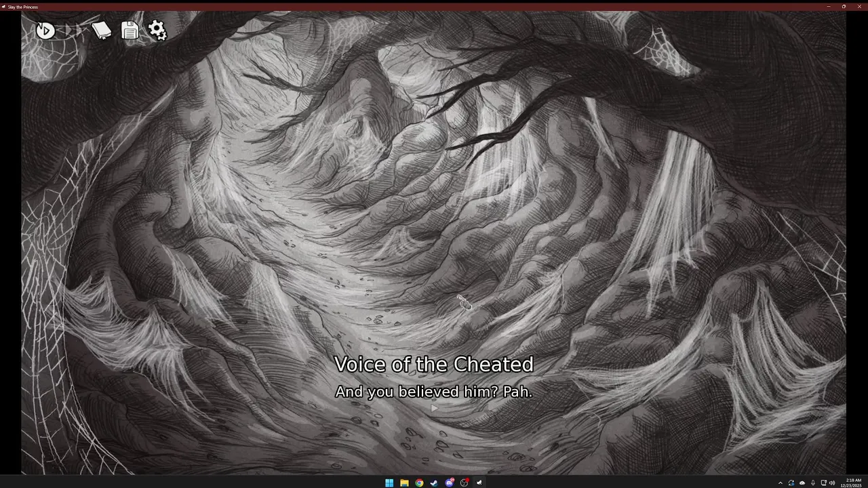The height and width of the screenshot is (488, 868).
Task: Open Google Chrome from the taskbar
Action: pos(419,483)
